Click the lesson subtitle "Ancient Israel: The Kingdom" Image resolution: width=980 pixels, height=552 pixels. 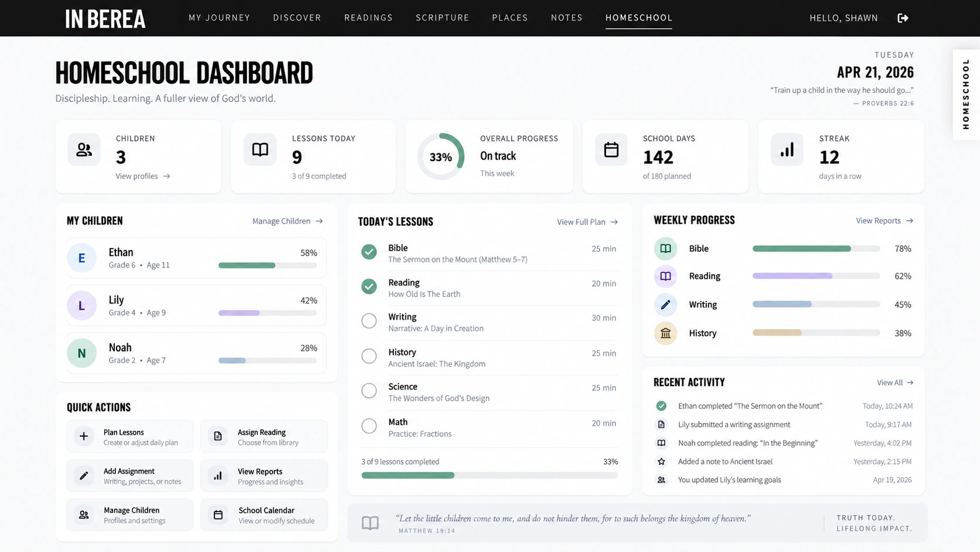[x=437, y=364]
